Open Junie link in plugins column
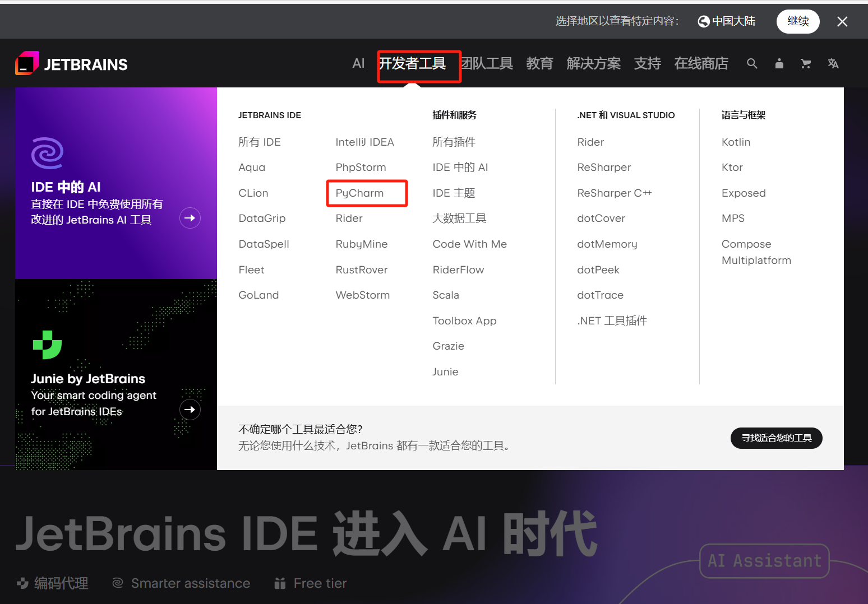The height and width of the screenshot is (604, 868). (x=445, y=371)
